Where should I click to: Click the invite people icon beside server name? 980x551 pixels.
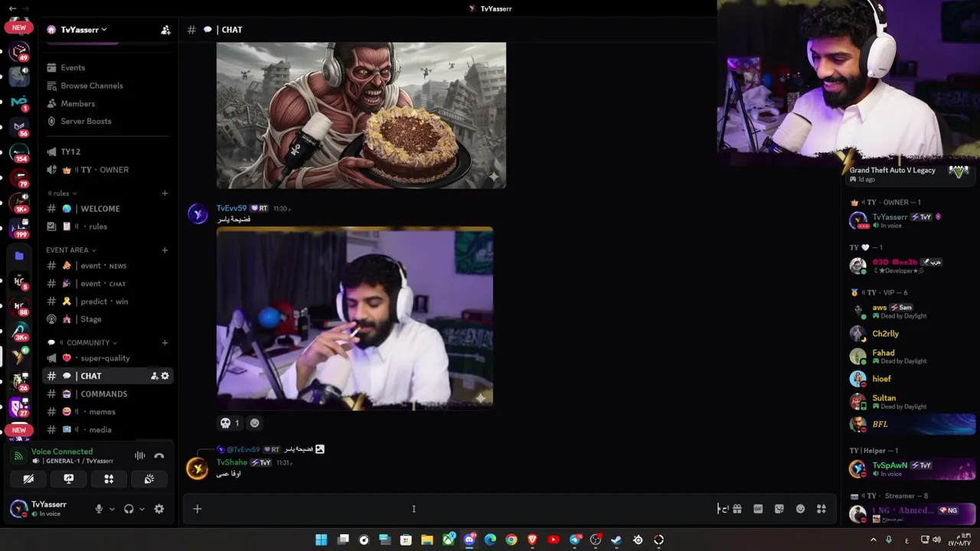coord(165,30)
